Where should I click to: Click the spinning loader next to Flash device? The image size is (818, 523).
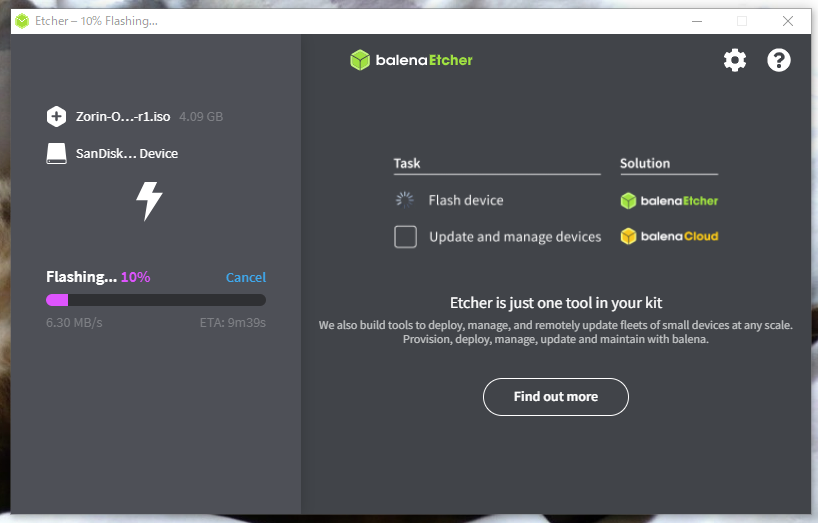coord(405,200)
